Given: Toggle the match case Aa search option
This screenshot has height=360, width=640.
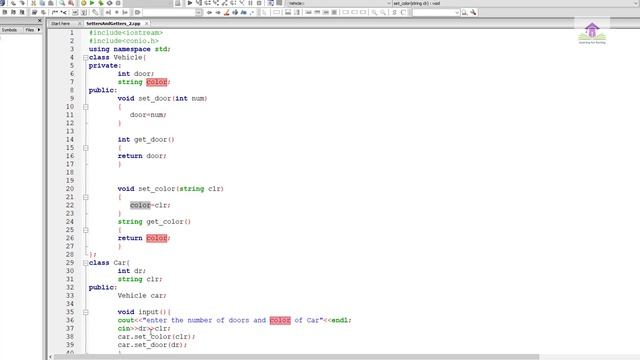Looking at the screenshot, I should (x=244, y=12).
